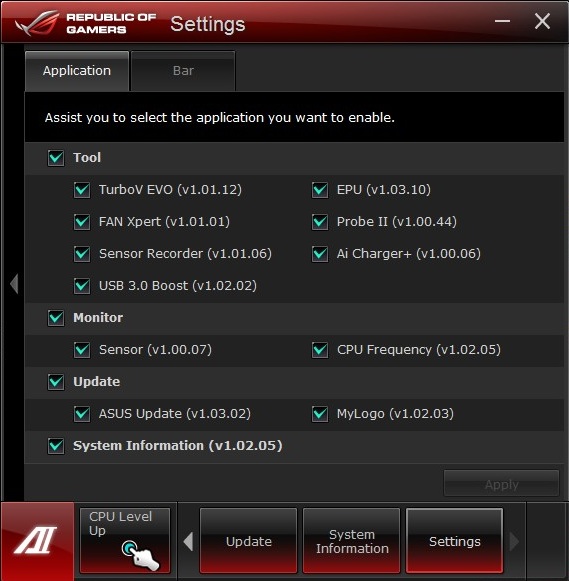569x581 pixels.
Task: Switch to the Bar tab
Action: pos(183,71)
